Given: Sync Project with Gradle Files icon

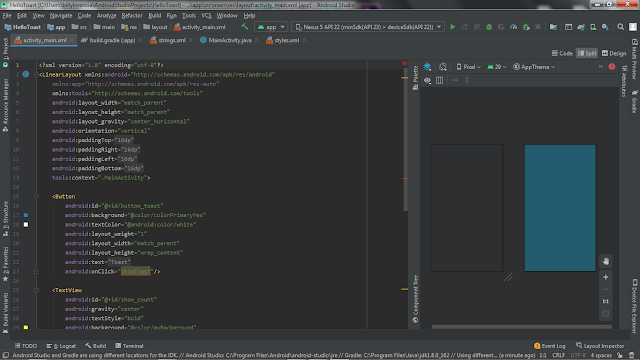Looking at the screenshot, I should pos(581,27).
